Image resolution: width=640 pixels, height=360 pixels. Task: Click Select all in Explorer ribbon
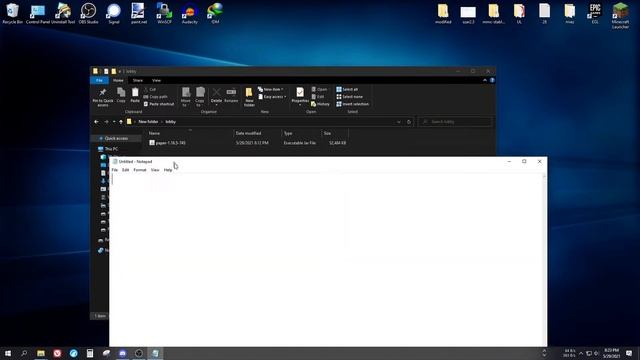tap(347, 89)
